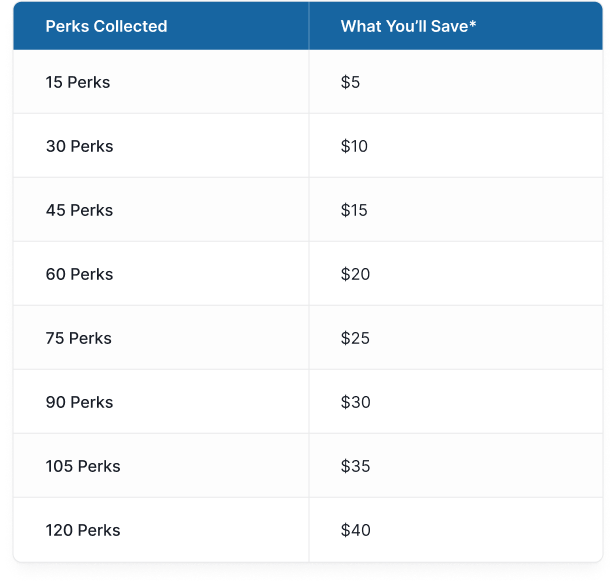This screenshot has height=587, width=616.
Task: Select the $40 savings cell
Action: 355,530
